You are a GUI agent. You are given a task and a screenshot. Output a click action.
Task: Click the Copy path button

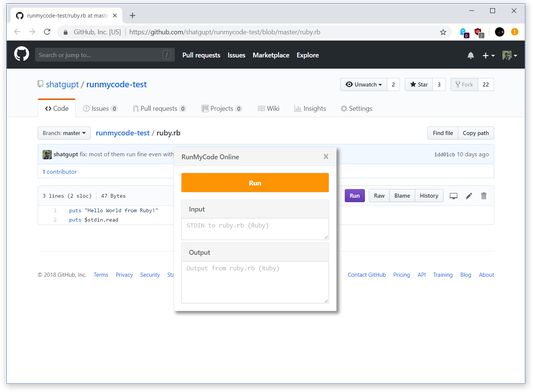(476, 133)
